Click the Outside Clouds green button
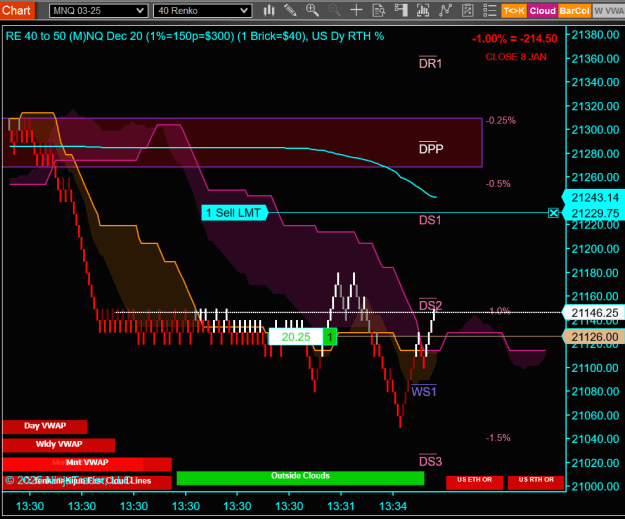The height and width of the screenshot is (519, 625). (x=300, y=478)
